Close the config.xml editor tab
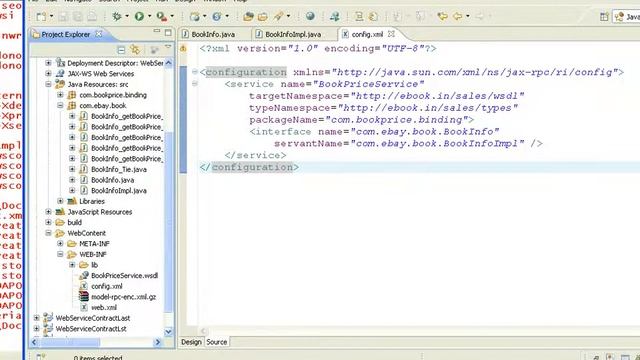This screenshot has width=640, height=360. (x=391, y=34)
